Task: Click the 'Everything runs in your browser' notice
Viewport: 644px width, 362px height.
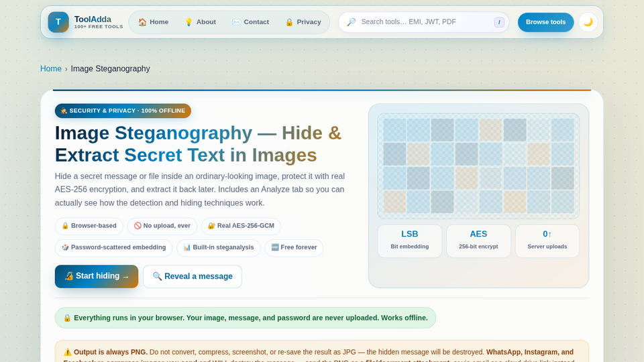Action: [x=246, y=318]
